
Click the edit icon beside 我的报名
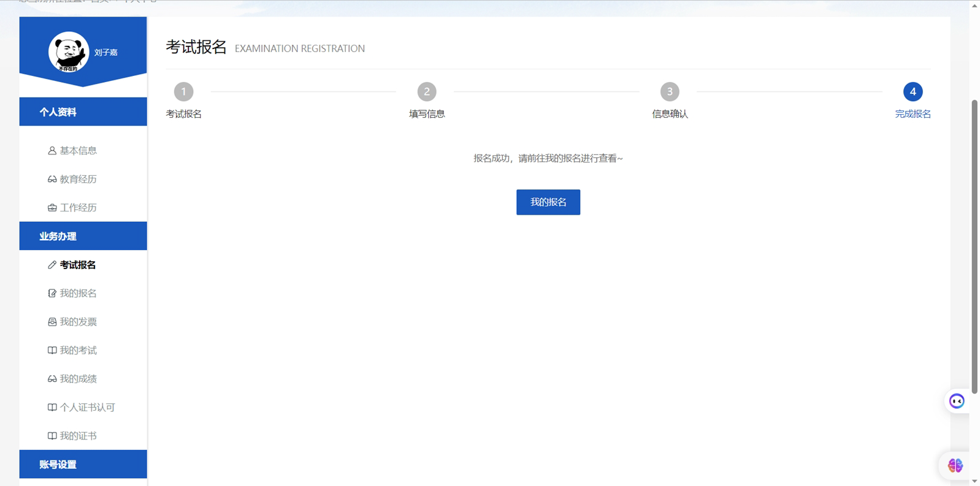coord(52,294)
